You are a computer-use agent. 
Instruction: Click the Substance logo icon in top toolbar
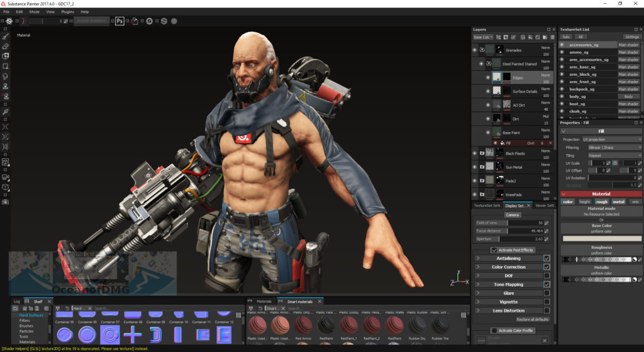pyautogui.click(x=9, y=21)
